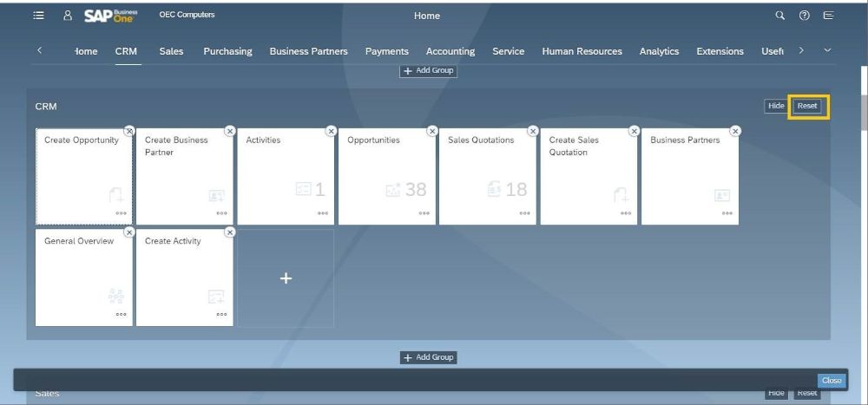
Task: Remove the Create Opportunity tile with X
Action: tap(129, 131)
